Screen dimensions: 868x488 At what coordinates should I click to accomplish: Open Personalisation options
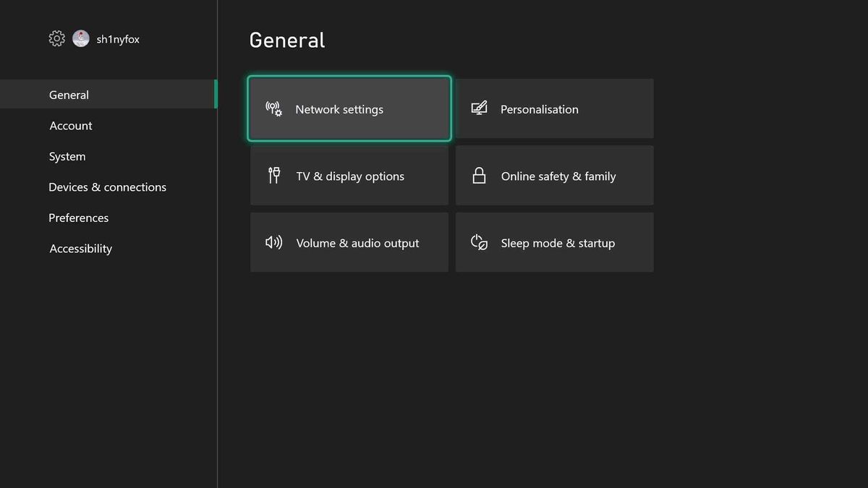(x=554, y=108)
